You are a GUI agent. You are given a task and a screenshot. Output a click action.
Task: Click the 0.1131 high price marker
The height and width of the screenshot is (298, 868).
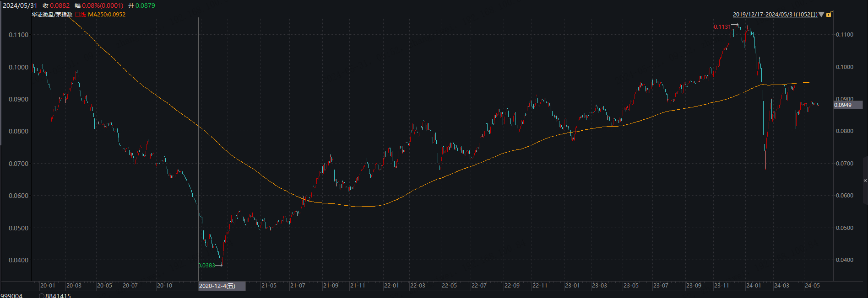coord(722,27)
